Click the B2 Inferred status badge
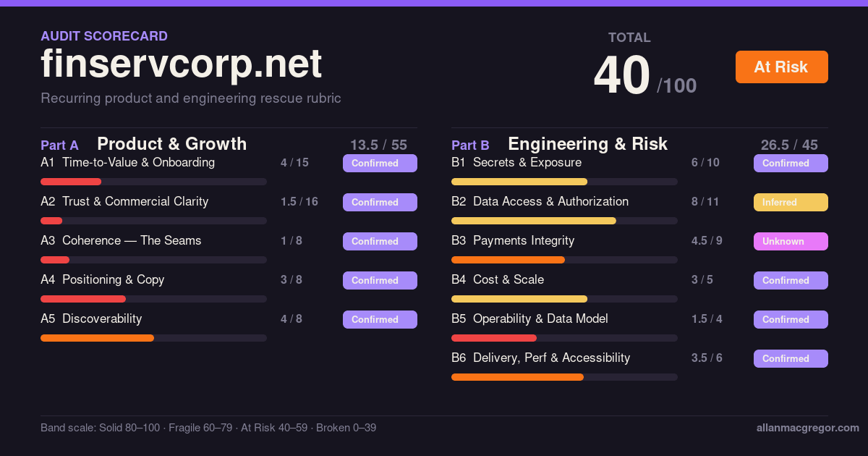Screen dimensions: 868x456 point(791,202)
